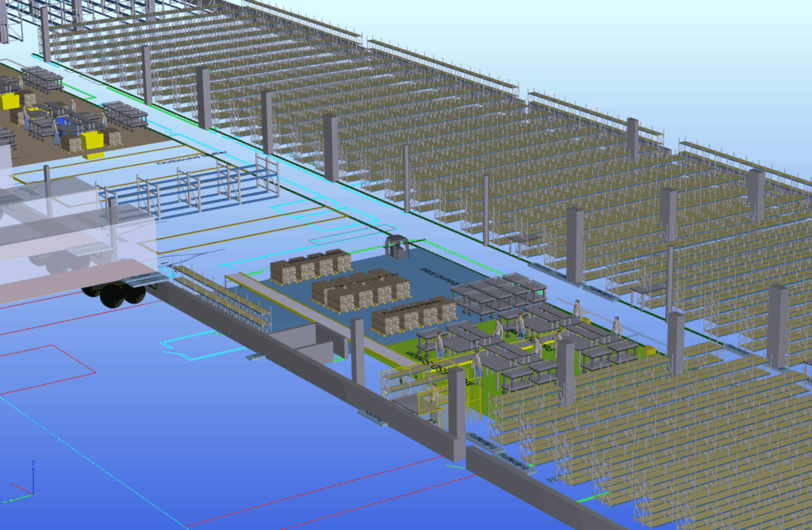This screenshot has width=812, height=530.
Task: Click the Outbound Buffer floor label
Action: tap(188, 158)
